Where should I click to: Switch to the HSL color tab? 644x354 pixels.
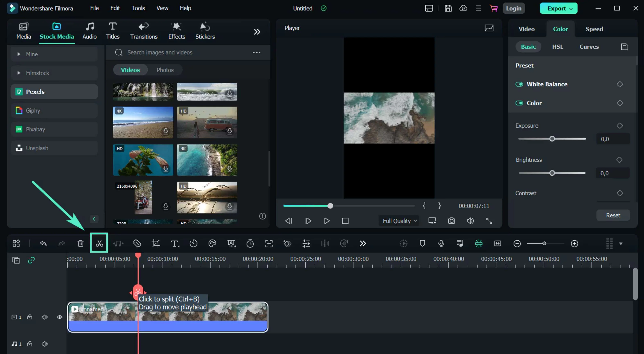[558, 46]
